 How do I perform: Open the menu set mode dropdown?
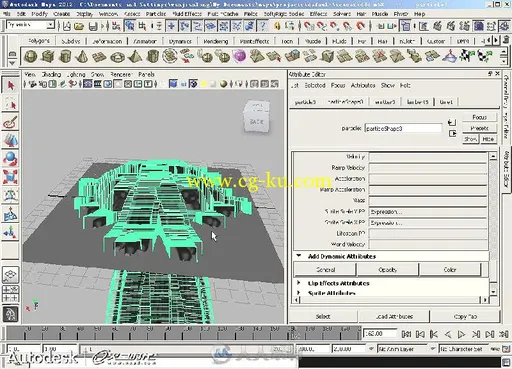[x=50, y=25]
